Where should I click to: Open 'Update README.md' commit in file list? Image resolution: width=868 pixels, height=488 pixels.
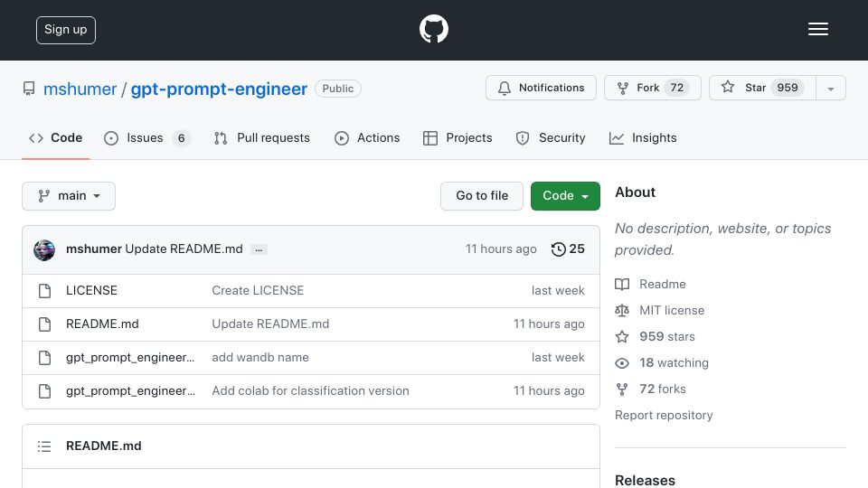[270, 324]
